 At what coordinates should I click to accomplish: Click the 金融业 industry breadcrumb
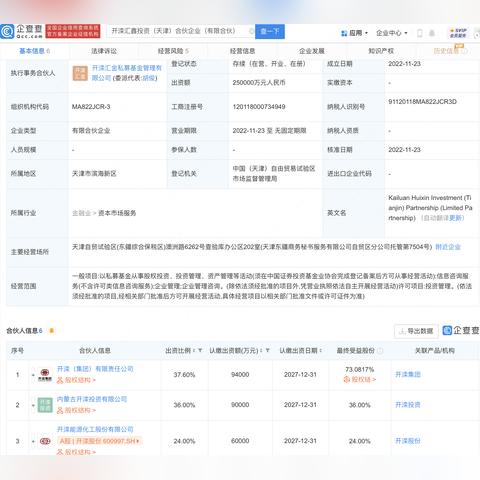pos(82,213)
